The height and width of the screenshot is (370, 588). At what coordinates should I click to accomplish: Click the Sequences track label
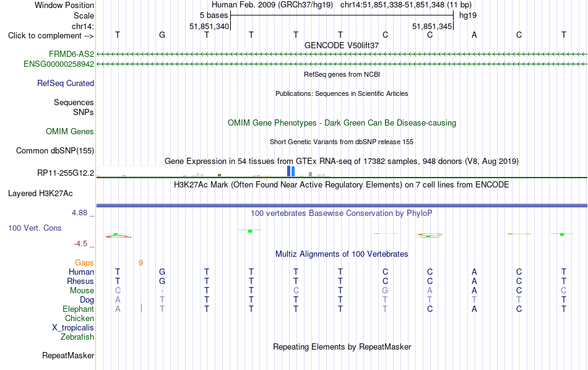(74, 102)
